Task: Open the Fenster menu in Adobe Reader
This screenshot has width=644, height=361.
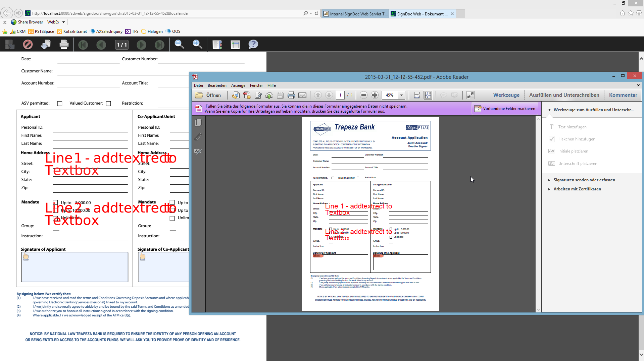Action: click(256, 85)
